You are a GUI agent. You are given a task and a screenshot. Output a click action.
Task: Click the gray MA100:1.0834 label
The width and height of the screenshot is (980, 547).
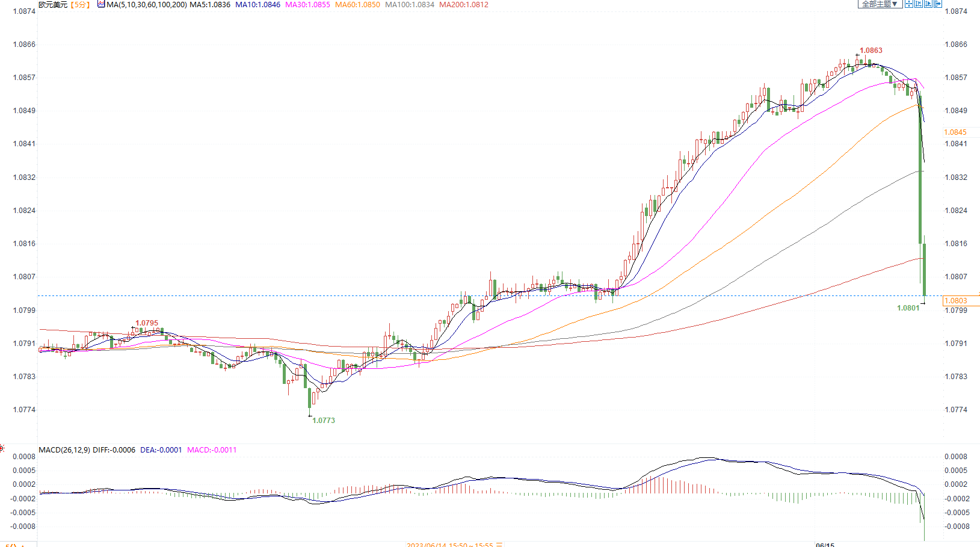pyautogui.click(x=410, y=5)
